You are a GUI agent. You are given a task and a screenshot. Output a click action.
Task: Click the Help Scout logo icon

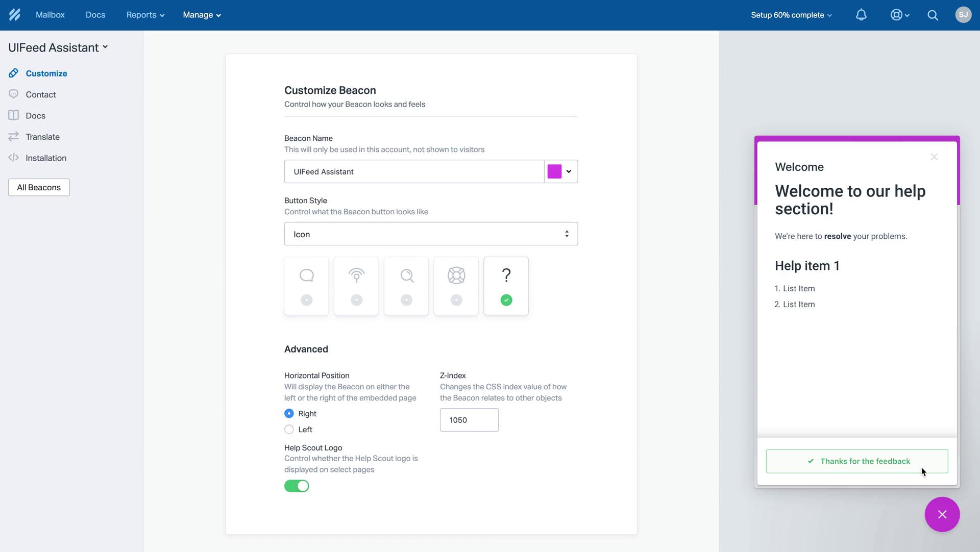pos(14,15)
